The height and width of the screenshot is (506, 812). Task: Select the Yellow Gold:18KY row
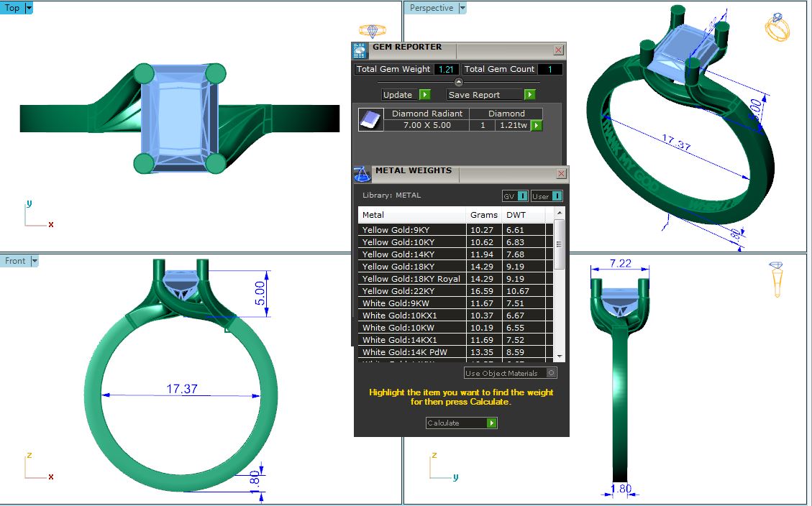click(413, 267)
